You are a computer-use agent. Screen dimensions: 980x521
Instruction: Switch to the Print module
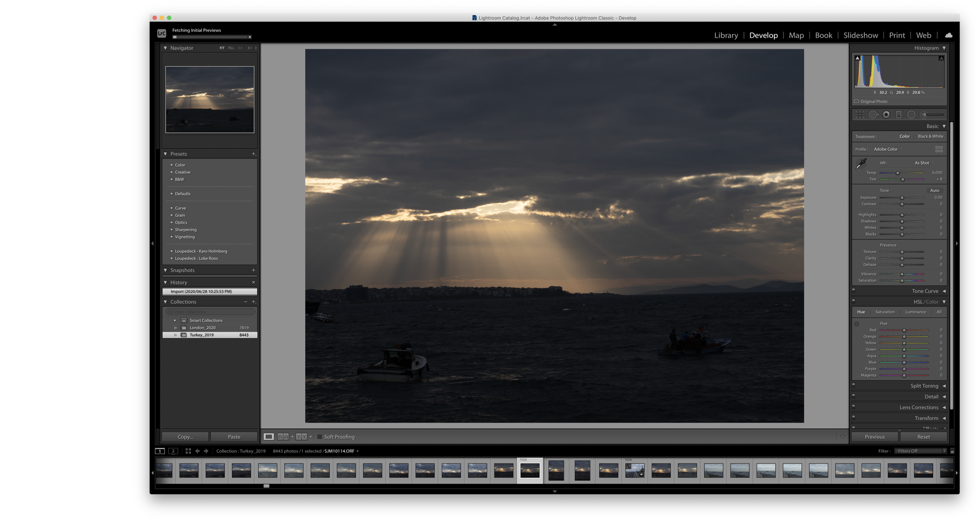click(897, 35)
